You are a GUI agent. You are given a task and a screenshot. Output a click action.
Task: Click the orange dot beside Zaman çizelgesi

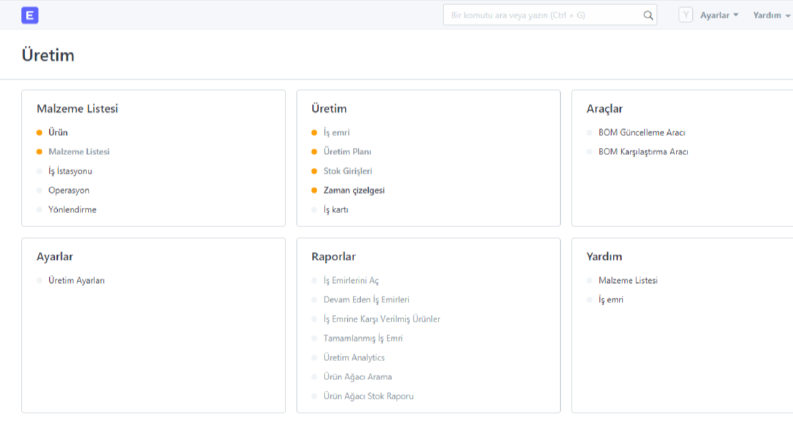tap(314, 190)
